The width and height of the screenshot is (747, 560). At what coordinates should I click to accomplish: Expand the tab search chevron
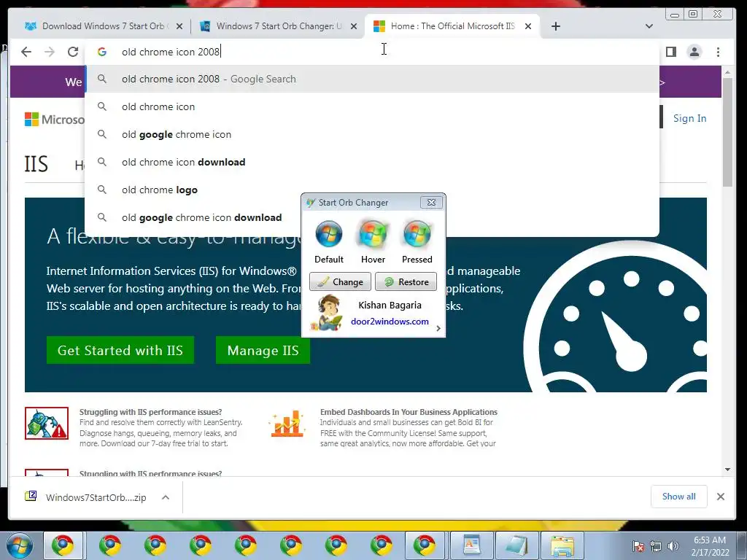[x=649, y=26]
